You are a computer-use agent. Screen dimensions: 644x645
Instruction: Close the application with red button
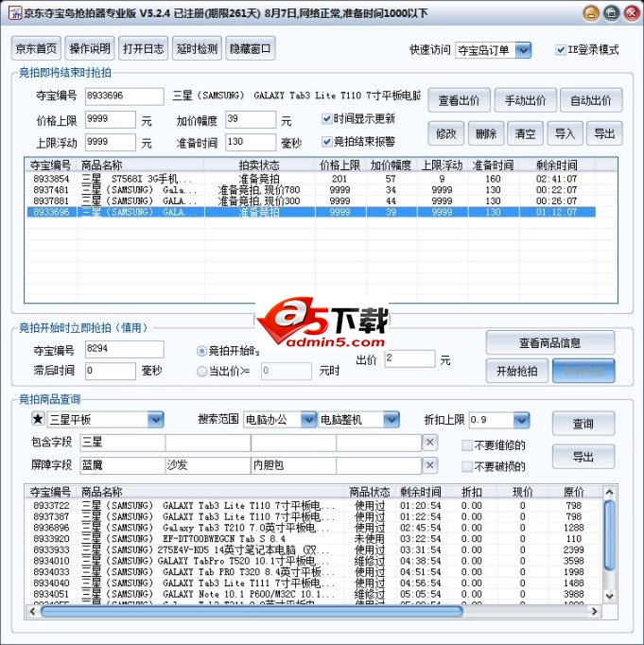point(632,13)
